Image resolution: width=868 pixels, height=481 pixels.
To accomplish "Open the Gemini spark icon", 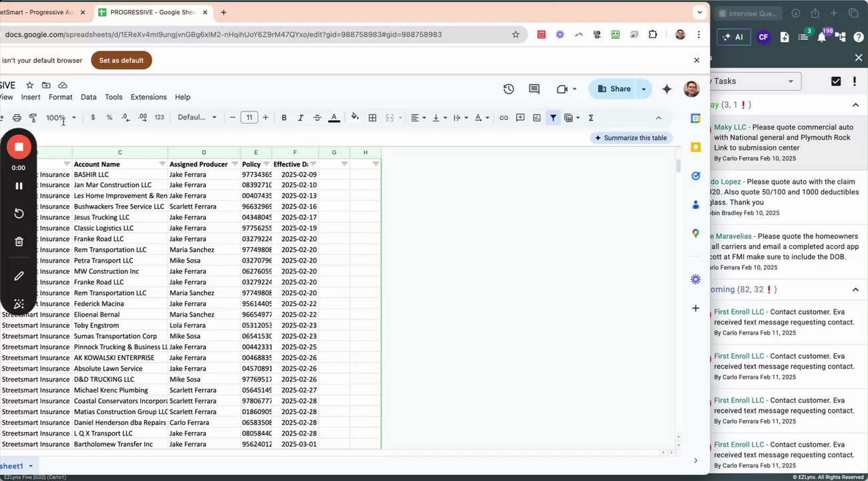I will 666,89.
